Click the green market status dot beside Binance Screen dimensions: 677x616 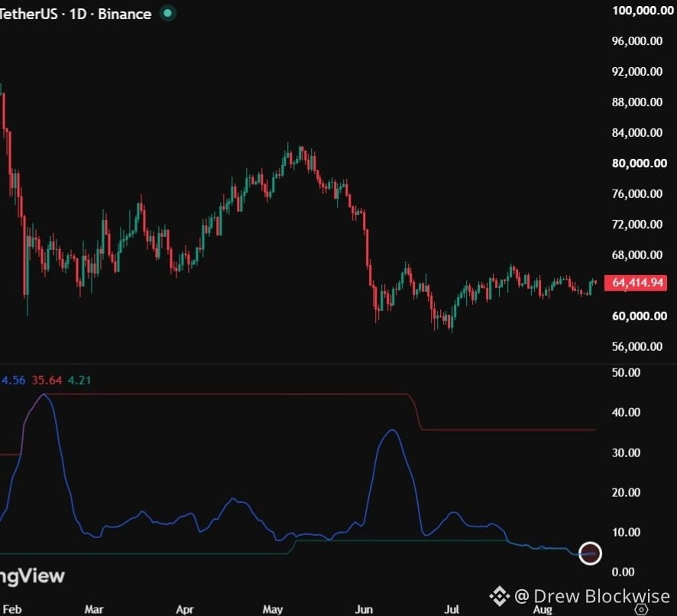click(167, 14)
